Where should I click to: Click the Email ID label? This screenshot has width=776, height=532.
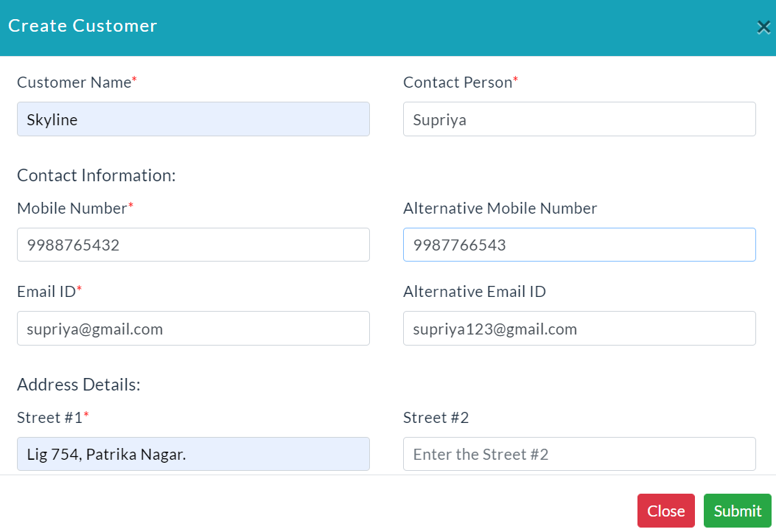click(49, 292)
